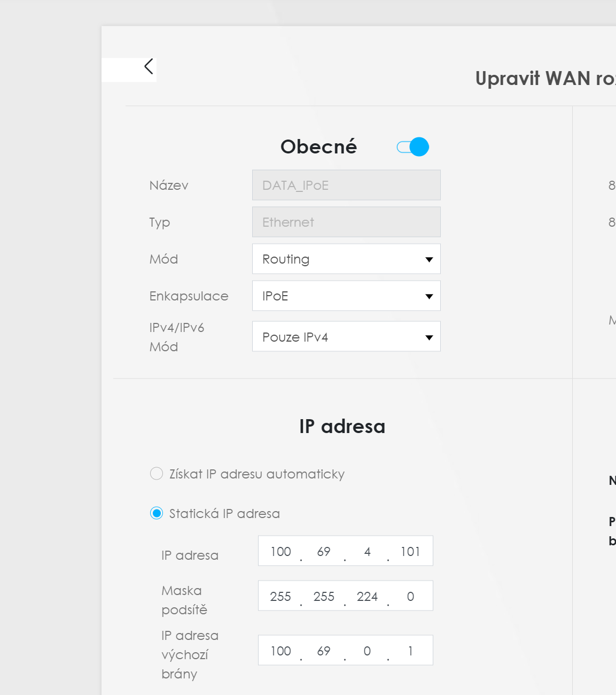Toggle the Obecné switch off
This screenshot has height=695, width=616.
coord(413,147)
